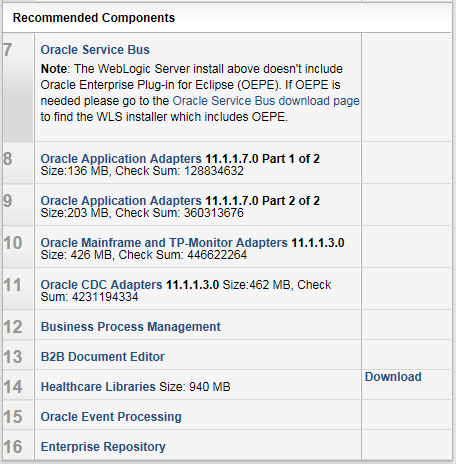Screen dimensions: 456x464
Task: Select the checksum text 360313676
Action: coord(214,213)
